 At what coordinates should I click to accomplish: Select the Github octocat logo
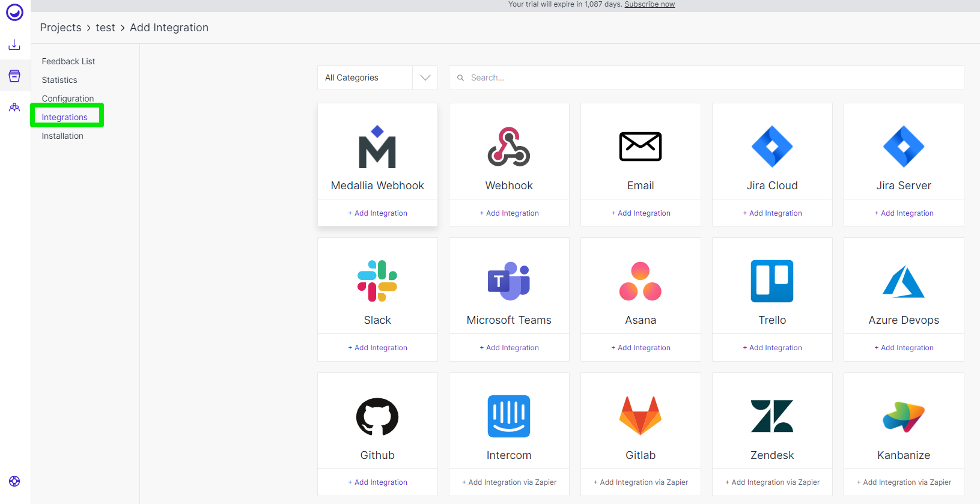377,416
